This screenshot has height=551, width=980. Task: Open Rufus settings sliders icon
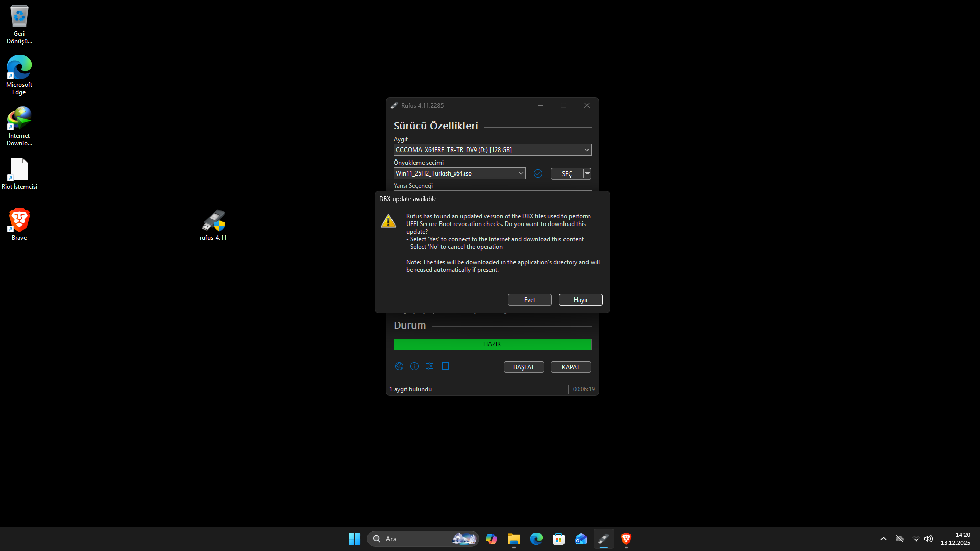430,366
